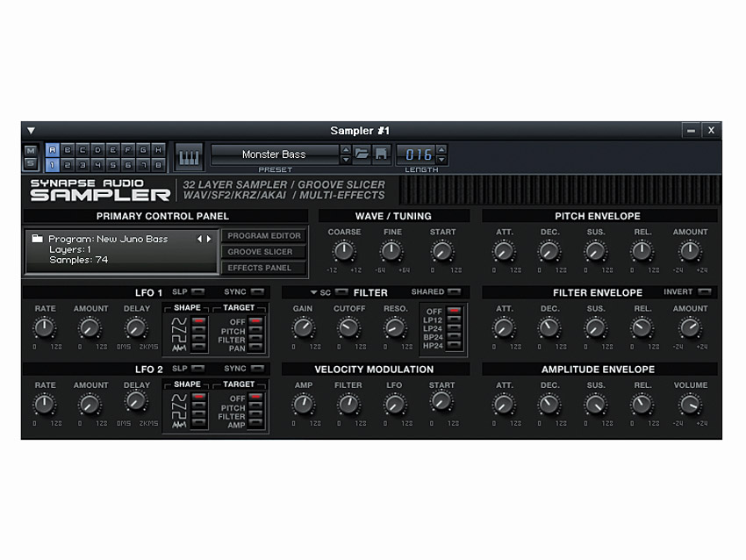Select LFO 2 sawtooth wave shape

point(199,406)
